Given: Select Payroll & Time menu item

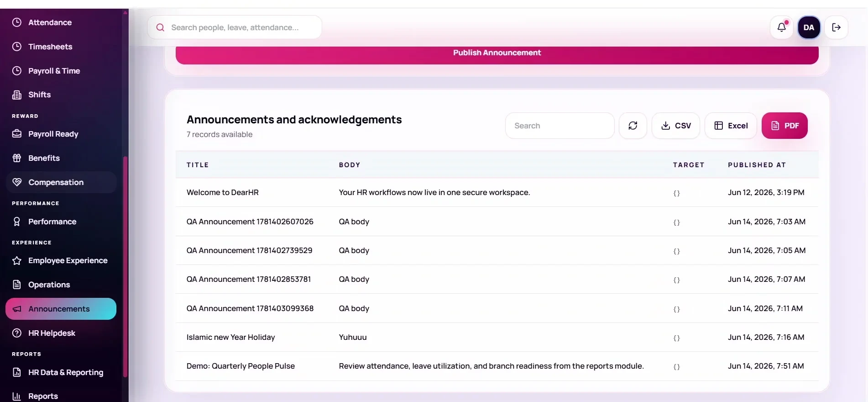Looking at the screenshot, I should [x=61, y=71].
